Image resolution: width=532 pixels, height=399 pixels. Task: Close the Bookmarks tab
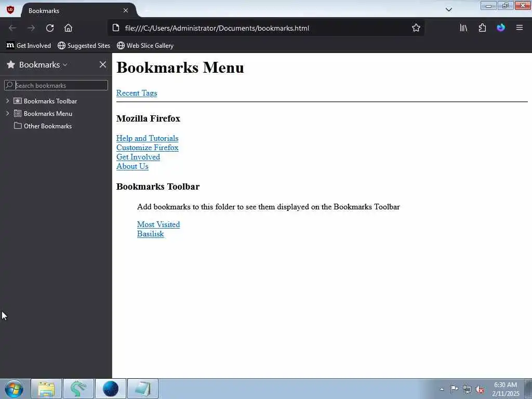[x=126, y=10]
